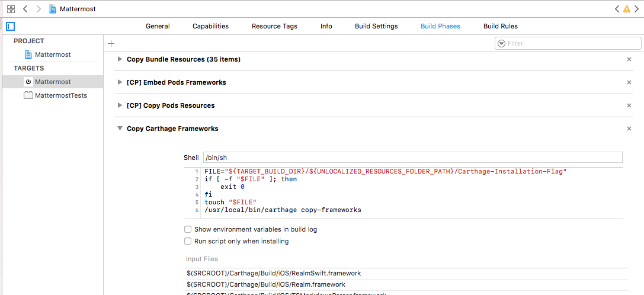644x295 pixels.
Task: Select the Mattermost project file icon
Action: coord(28,54)
